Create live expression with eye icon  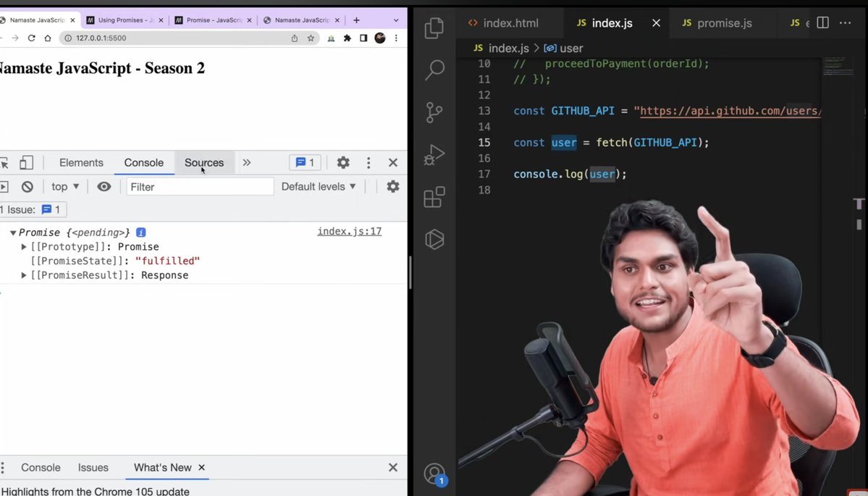(104, 187)
